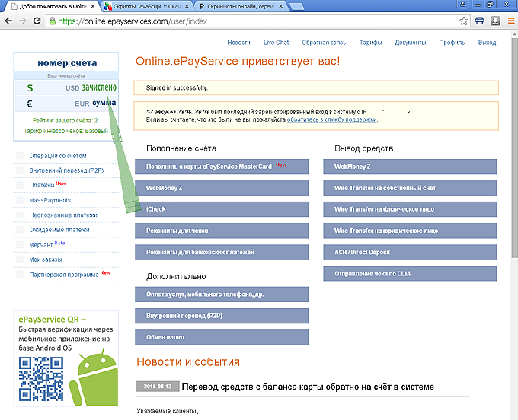This screenshot has width=518, height=420.
Task: Click the icon beside Мои заказы
Action: (20, 259)
